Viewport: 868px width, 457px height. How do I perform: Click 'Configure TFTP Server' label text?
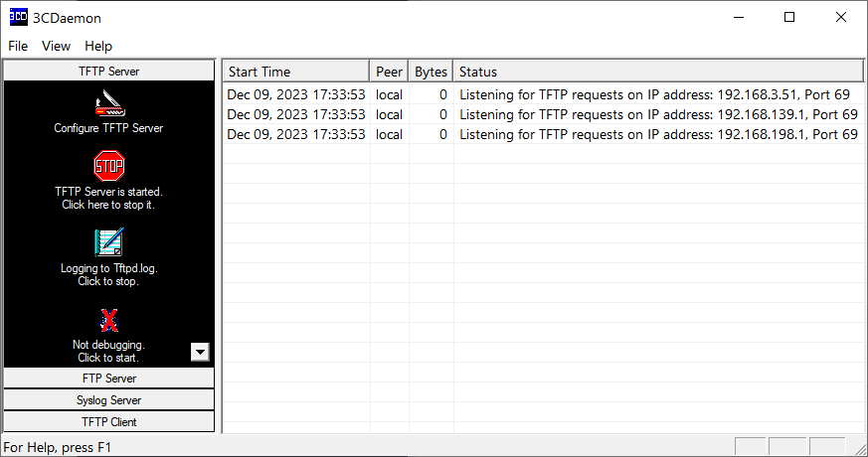(108, 128)
